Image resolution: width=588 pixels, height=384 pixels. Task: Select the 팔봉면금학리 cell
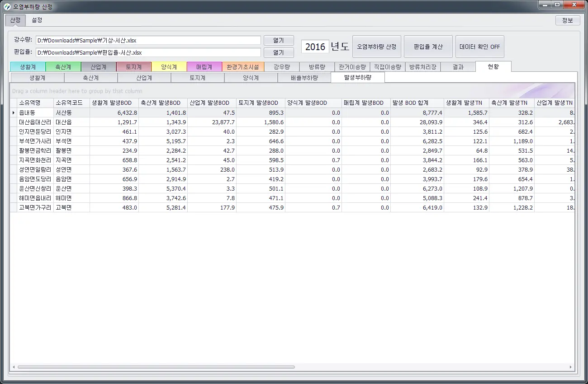(x=35, y=150)
